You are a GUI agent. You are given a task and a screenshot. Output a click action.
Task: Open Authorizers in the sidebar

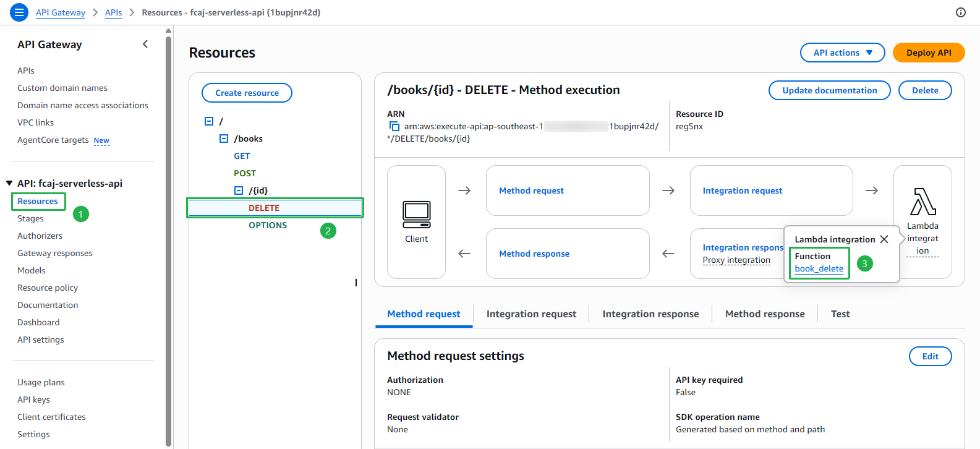pos(40,236)
